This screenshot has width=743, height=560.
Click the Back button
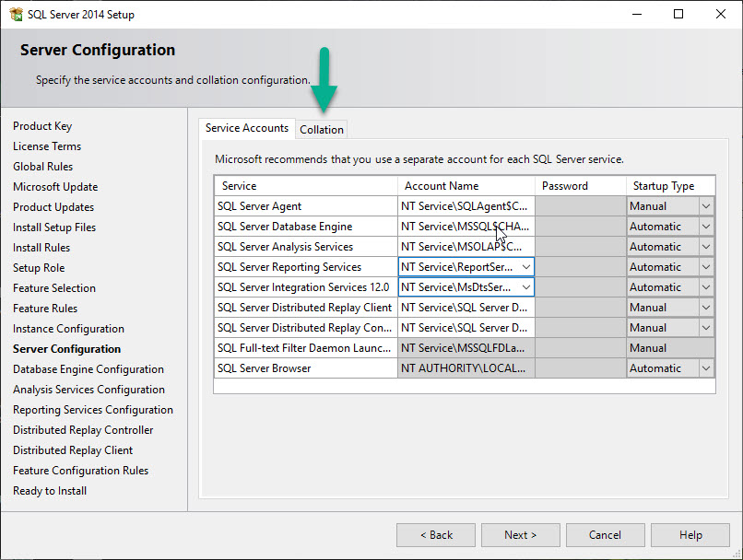click(436, 535)
